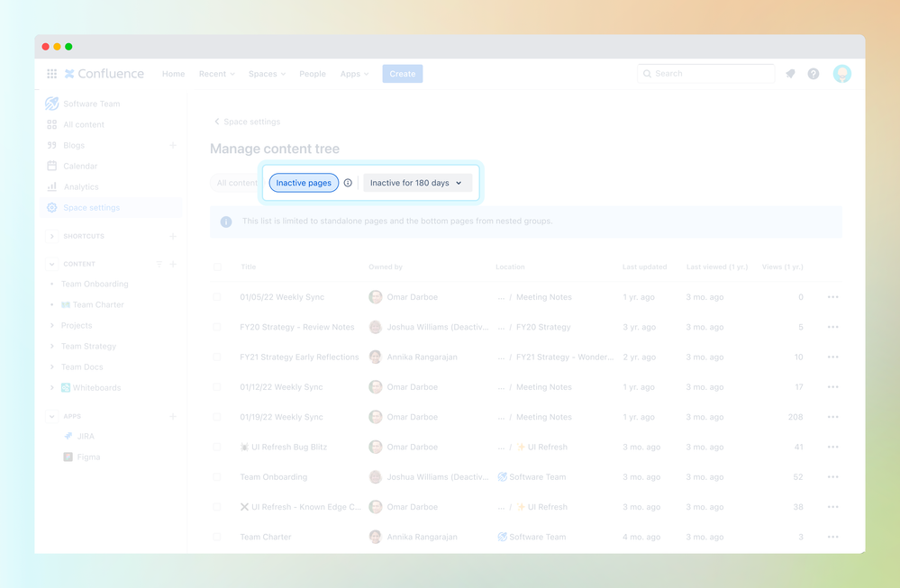
Task: Open more actions for 01/05/22 Weekly Sync
Action: tap(832, 297)
